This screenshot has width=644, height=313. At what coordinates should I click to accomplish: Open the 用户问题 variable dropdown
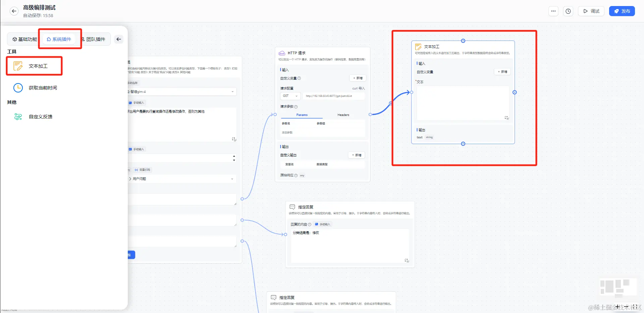click(x=182, y=179)
